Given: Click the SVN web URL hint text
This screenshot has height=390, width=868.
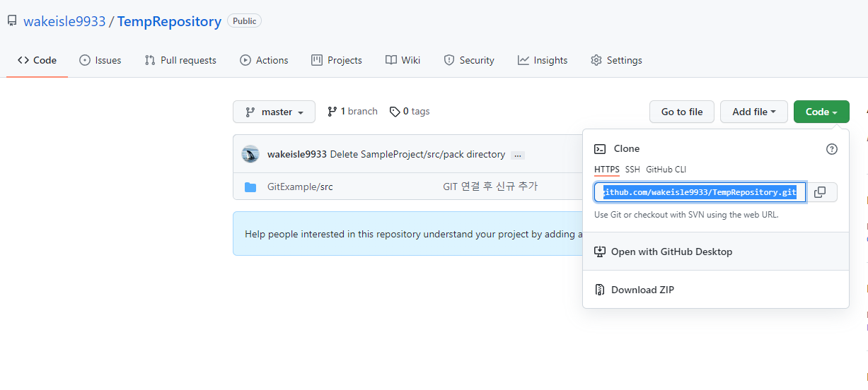Looking at the screenshot, I should (x=686, y=214).
